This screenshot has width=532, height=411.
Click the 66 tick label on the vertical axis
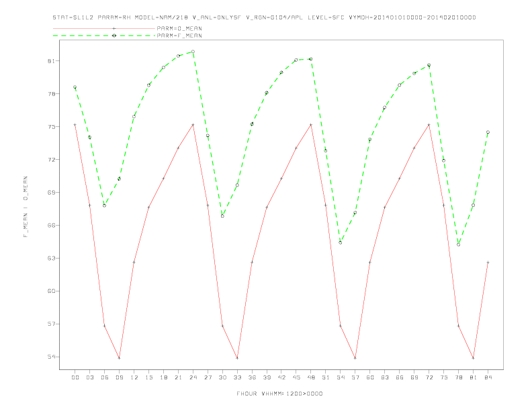(x=51, y=226)
